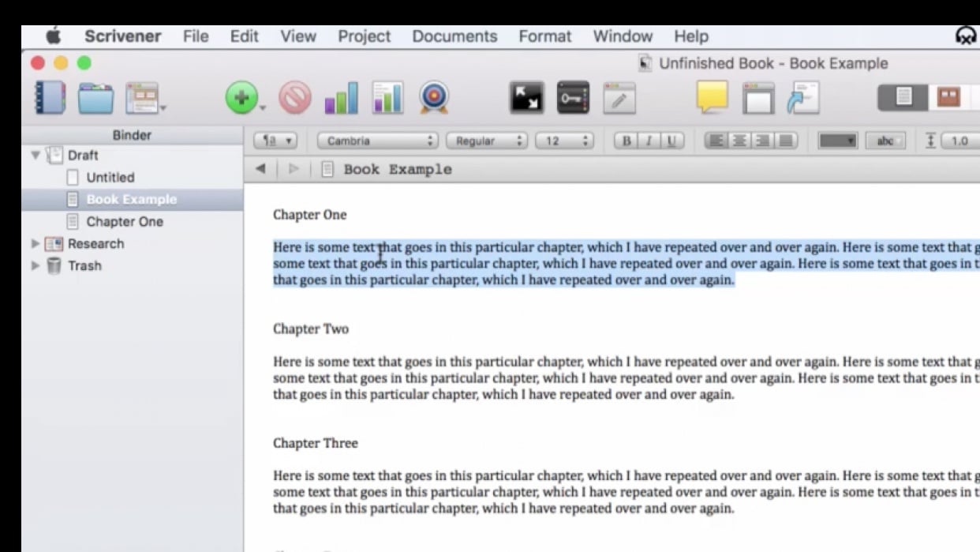Select Book Example in Binder

(132, 200)
